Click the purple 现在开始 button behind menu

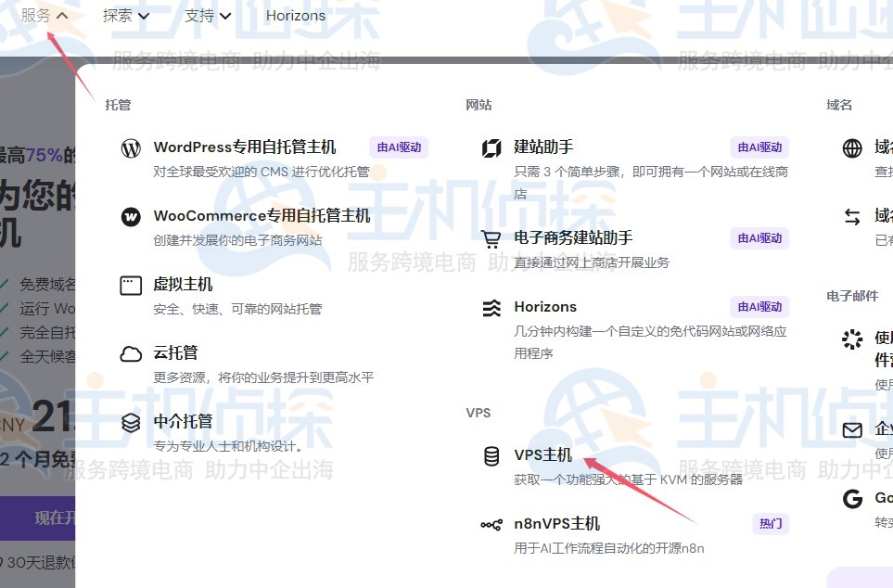tap(38, 518)
